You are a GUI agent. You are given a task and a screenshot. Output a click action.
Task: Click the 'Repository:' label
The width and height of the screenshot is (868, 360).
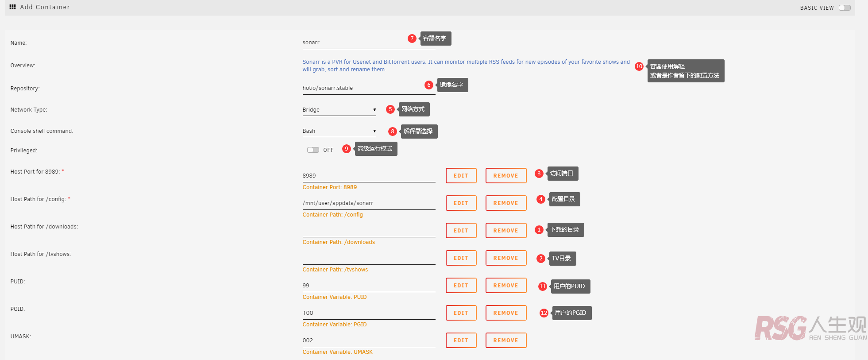click(25, 89)
